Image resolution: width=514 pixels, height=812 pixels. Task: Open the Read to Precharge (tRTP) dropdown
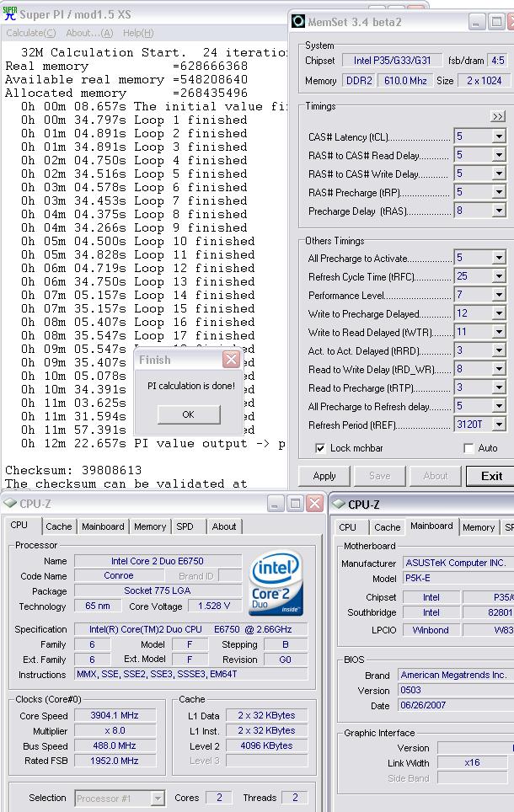point(499,387)
